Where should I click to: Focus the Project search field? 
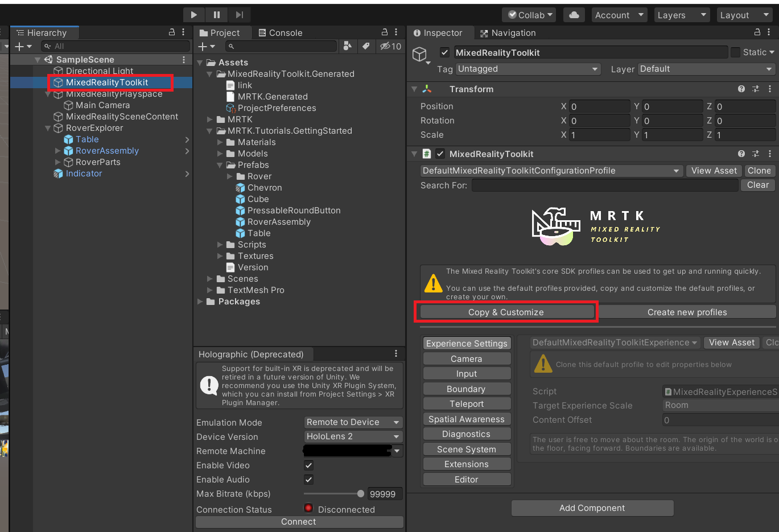pyautogui.click(x=282, y=46)
